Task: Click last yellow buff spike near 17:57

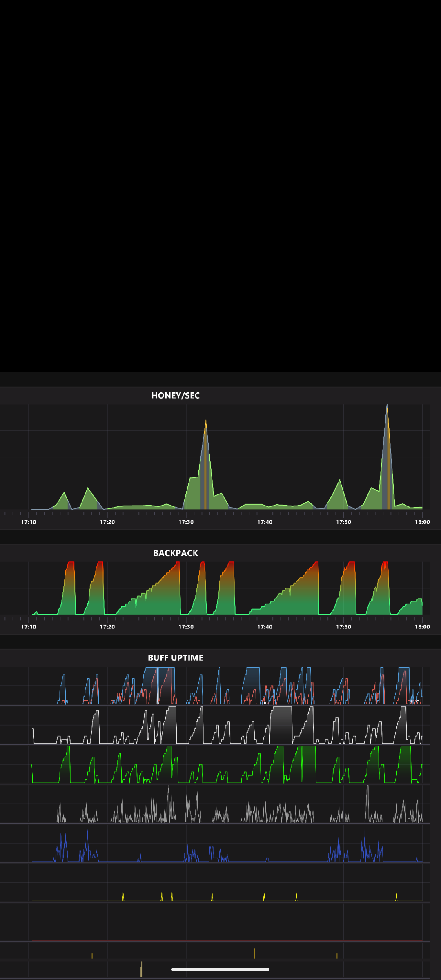Action: tap(396, 896)
